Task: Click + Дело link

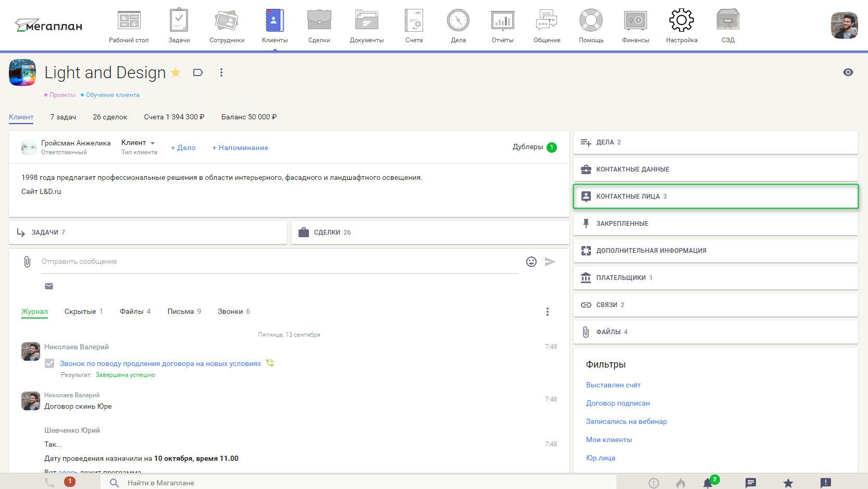Action: pos(183,148)
